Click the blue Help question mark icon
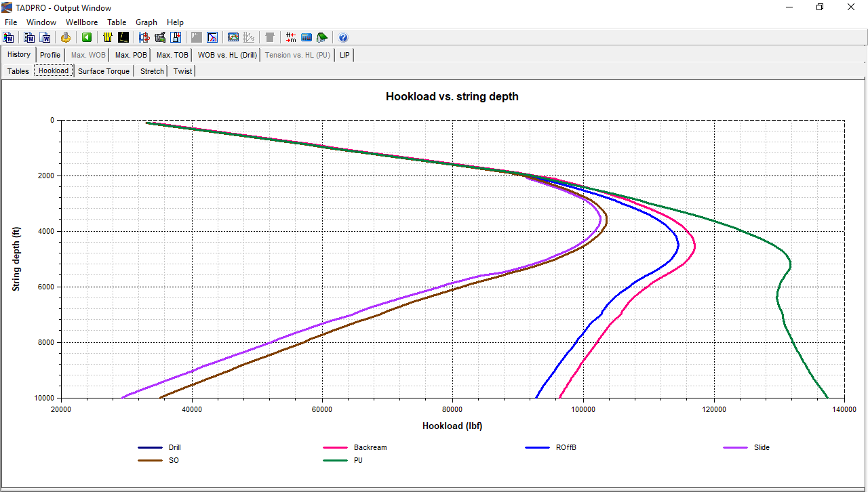The width and height of the screenshot is (868, 492). point(343,37)
